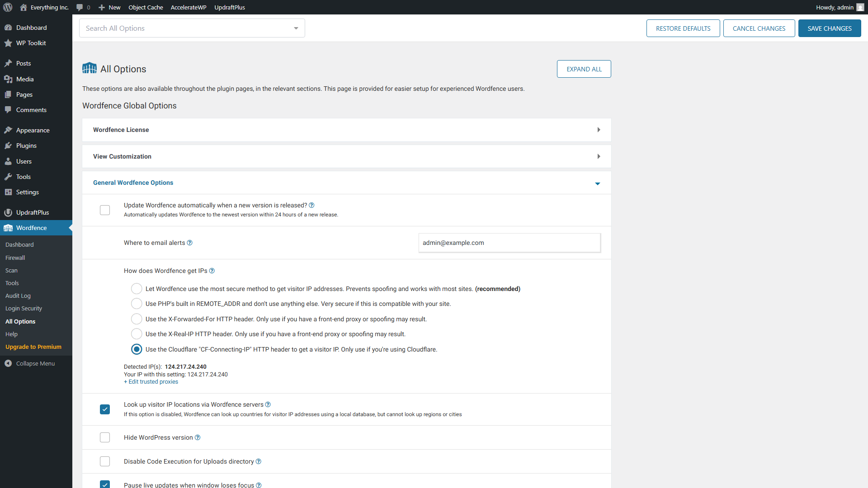Open the admin user avatar icon
The width and height of the screenshot is (868, 488).
(860, 7)
